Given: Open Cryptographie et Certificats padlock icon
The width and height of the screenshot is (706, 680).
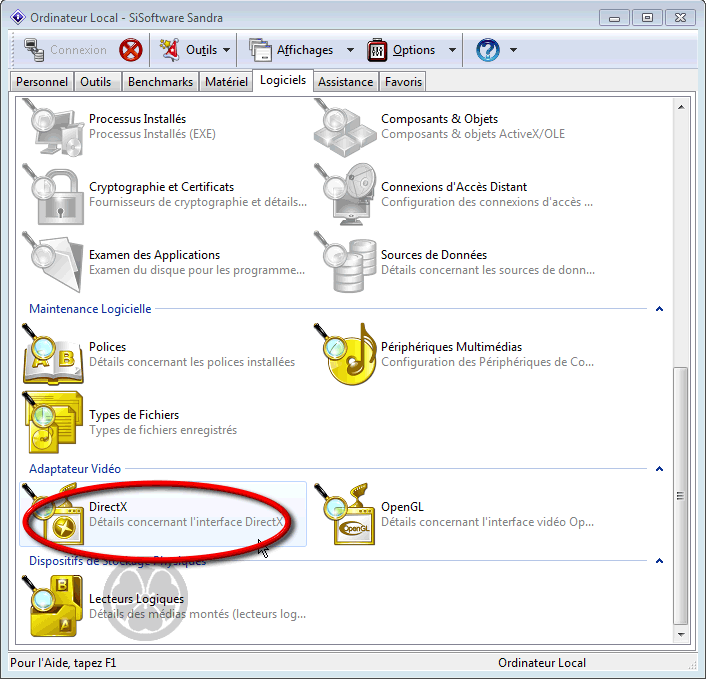Looking at the screenshot, I should click(x=53, y=195).
